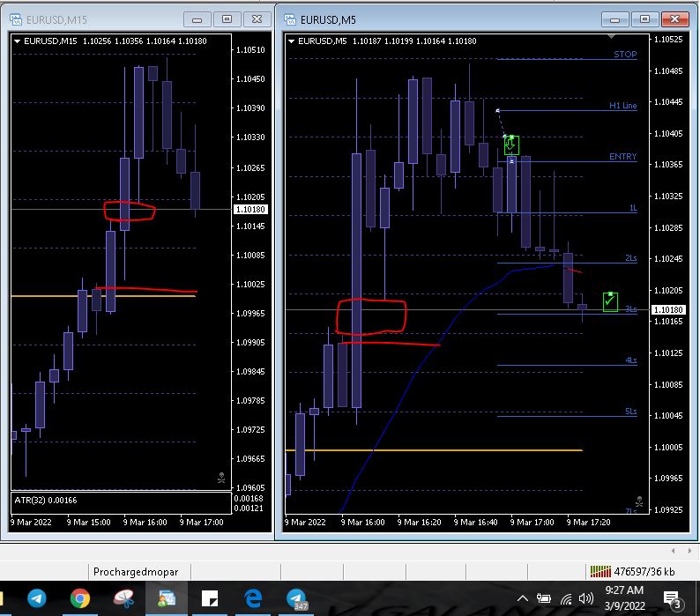This screenshot has height=616, width=700.
Task: Open the EURUSD,M5 chart dropdown triangle
Action: [x=291, y=41]
